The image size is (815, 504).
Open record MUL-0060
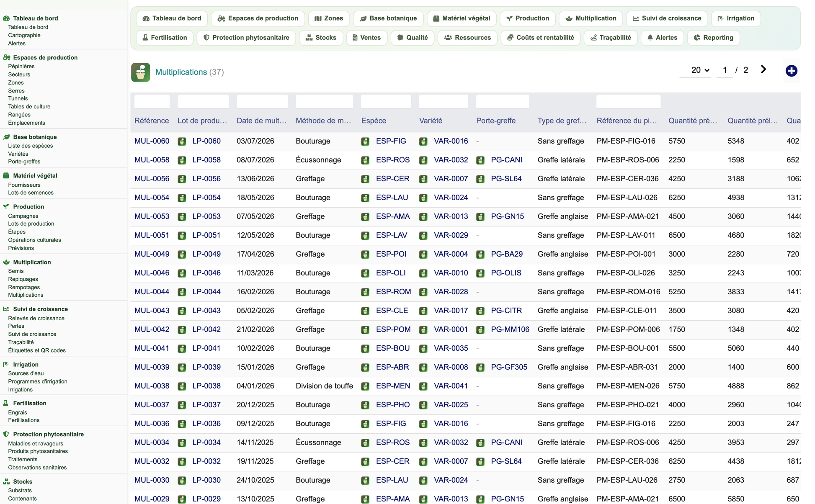[x=152, y=141]
